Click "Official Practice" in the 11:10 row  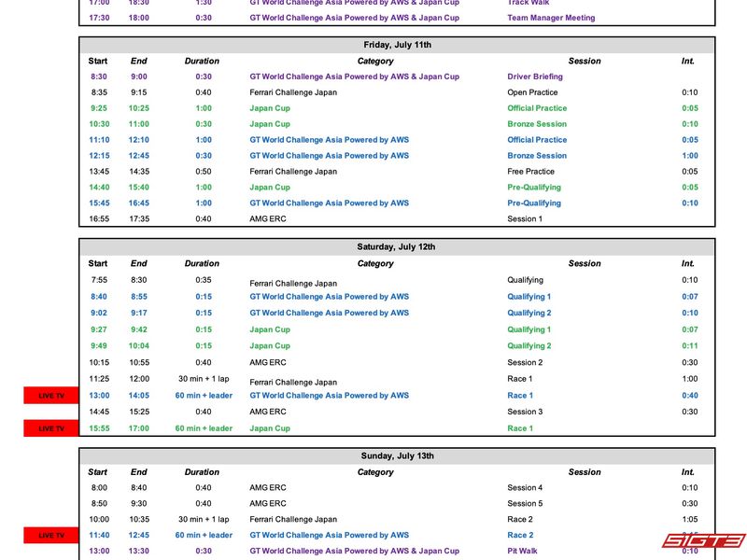click(x=537, y=139)
